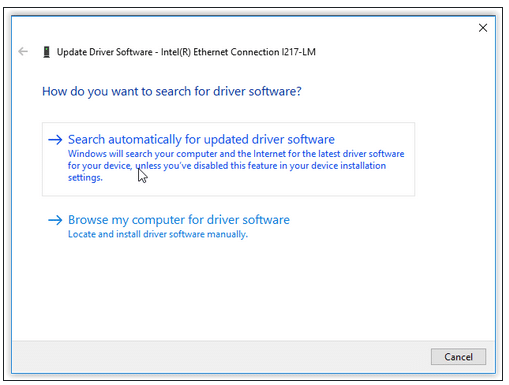Click description "Windows will search your computer and the Internet"

tap(236, 165)
